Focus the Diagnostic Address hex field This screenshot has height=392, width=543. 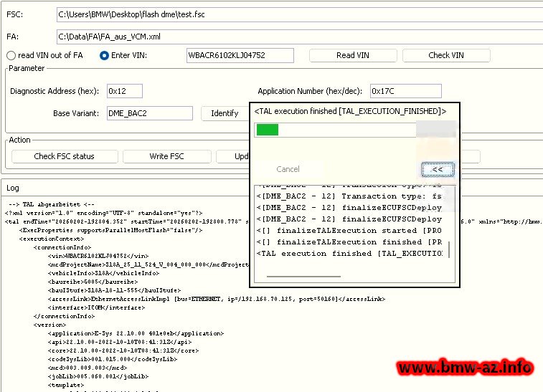[x=124, y=91]
